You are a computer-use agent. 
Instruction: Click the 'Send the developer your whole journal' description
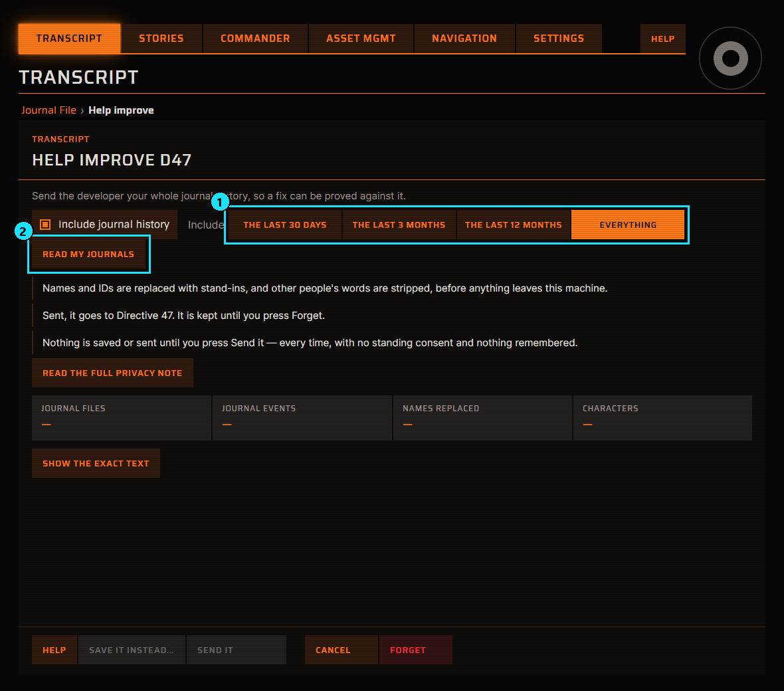tap(219, 196)
